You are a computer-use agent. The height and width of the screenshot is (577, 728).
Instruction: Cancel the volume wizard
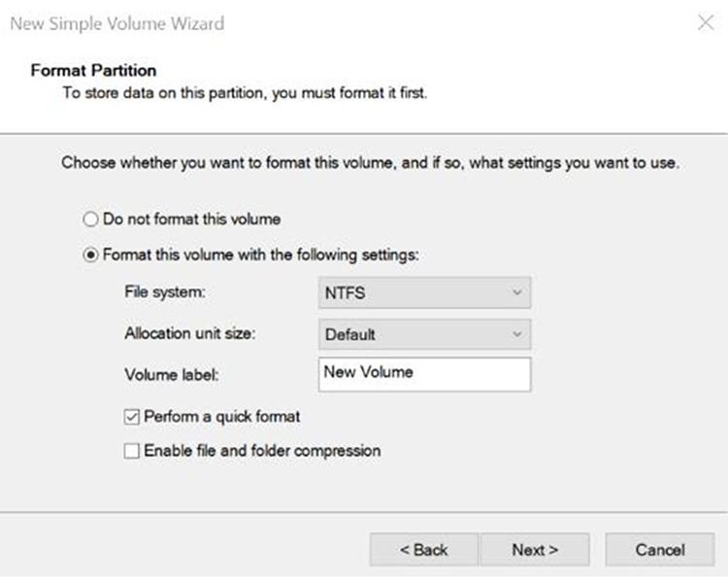point(660,550)
